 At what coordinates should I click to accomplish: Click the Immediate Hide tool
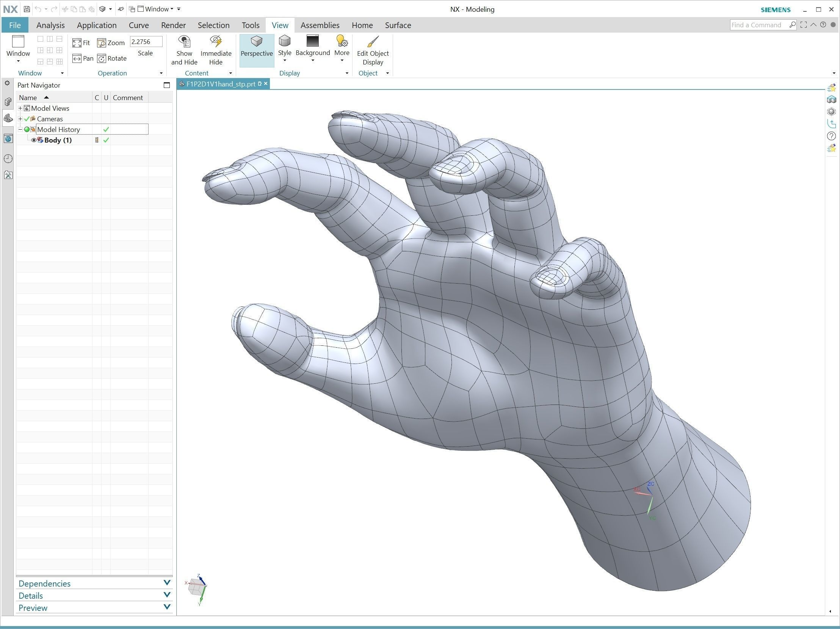(216, 50)
